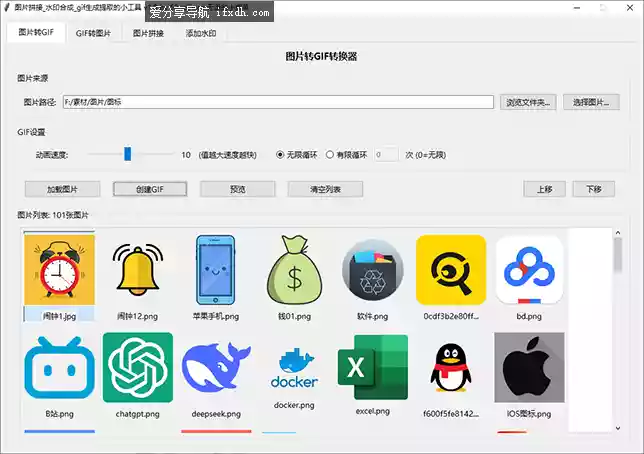Click the 浏览文件夹... button
644x454 pixels.
(528, 102)
